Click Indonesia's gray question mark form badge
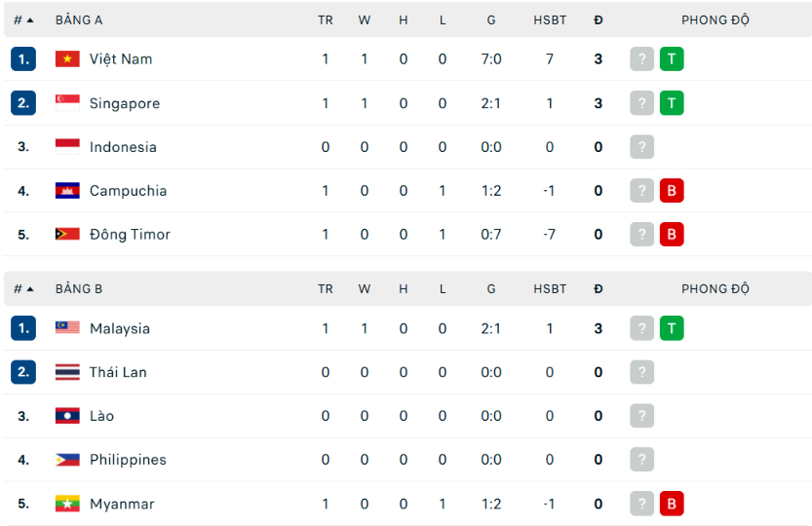The image size is (812, 526). (x=642, y=147)
